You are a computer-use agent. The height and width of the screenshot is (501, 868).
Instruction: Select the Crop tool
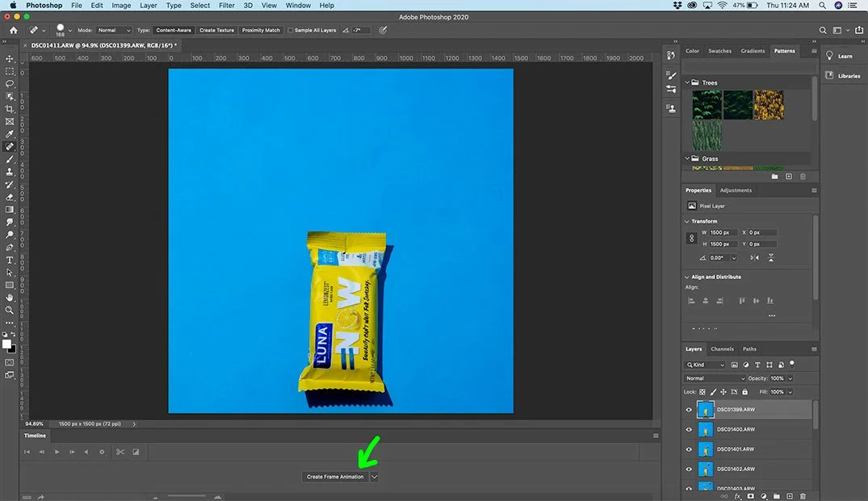coord(10,109)
